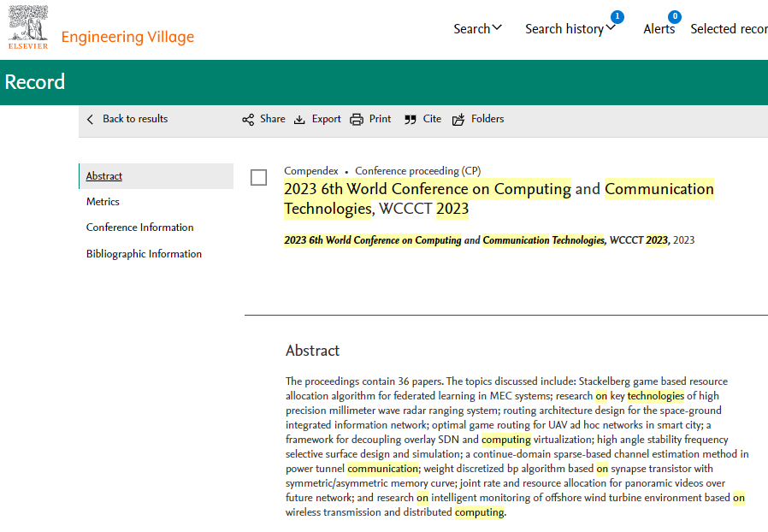The height and width of the screenshot is (532, 768).
Task: Click the Export download icon
Action: click(299, 120)
